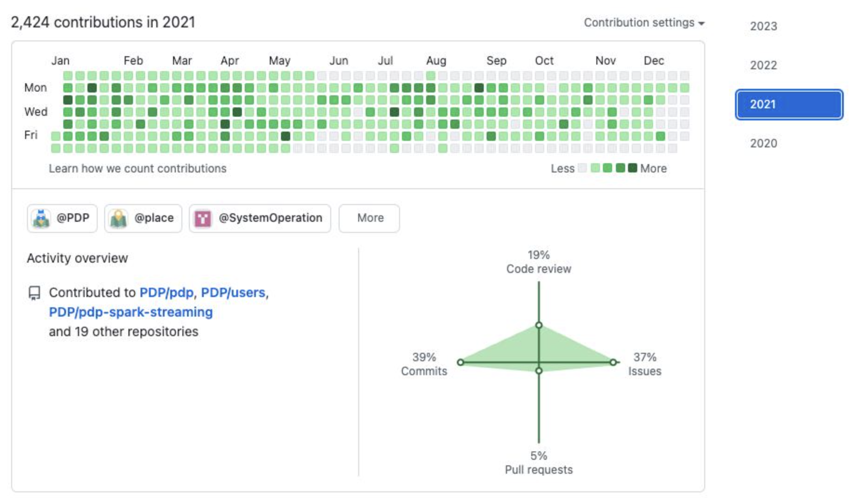Click the @PDP organization avatar icon

pyautogui.click(x=41, y=218)
